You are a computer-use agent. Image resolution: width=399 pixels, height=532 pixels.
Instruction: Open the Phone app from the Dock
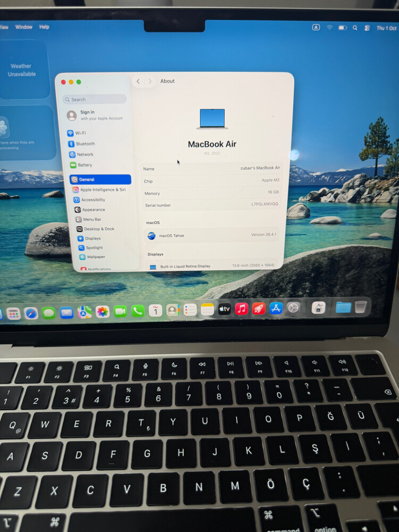click(138, 311)
